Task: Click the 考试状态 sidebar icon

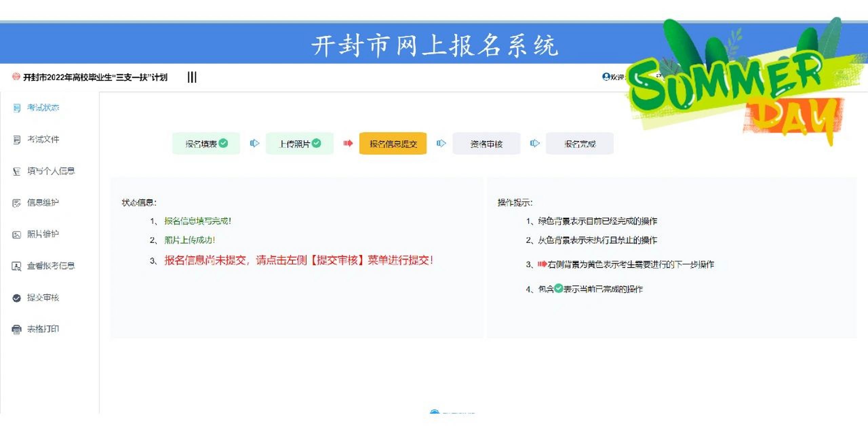Action: (x=16, y=108)
